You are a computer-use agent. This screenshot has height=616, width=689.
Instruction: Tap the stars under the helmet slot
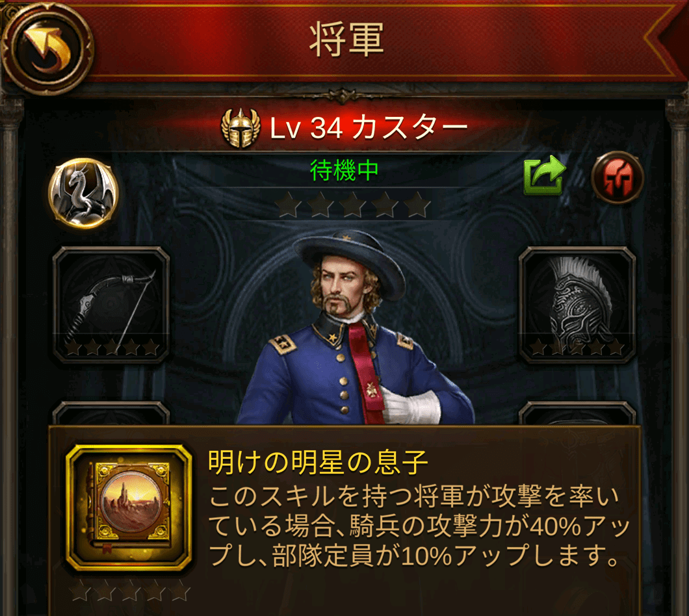click(577, 348)
